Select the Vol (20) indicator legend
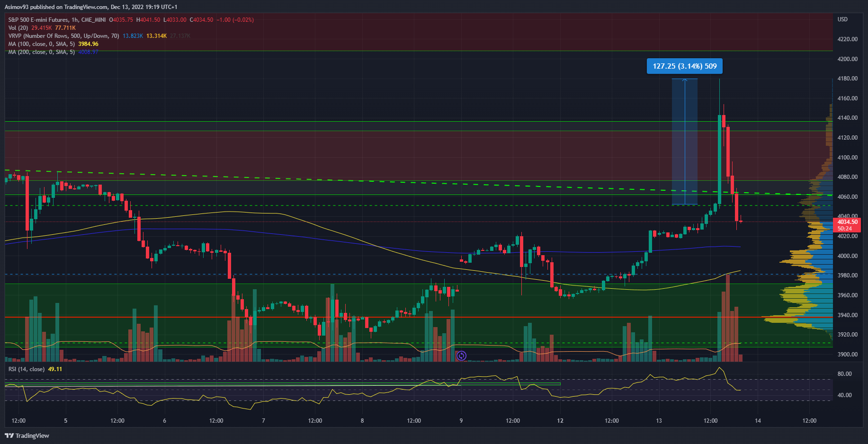This screenshot has width=868, height=444. click(x=18, y=28)
